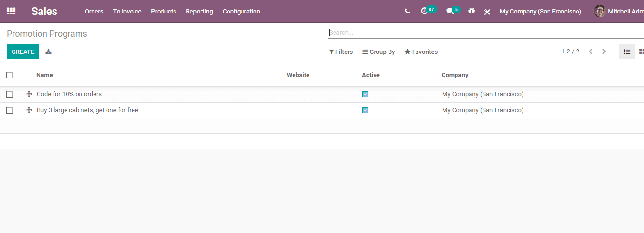Viewport: 644px width, 233px height.
Task: Toggle Active for Buy 3 large cabinets program
Action: 365,110
